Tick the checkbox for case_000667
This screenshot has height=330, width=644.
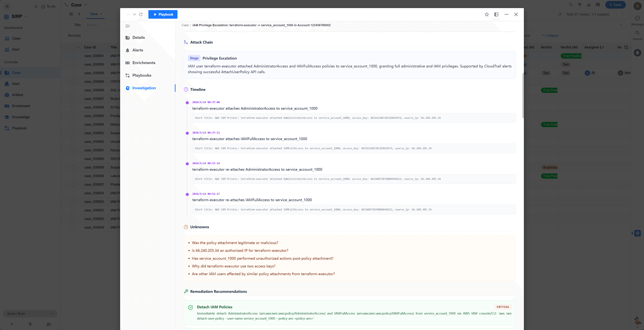73,99
